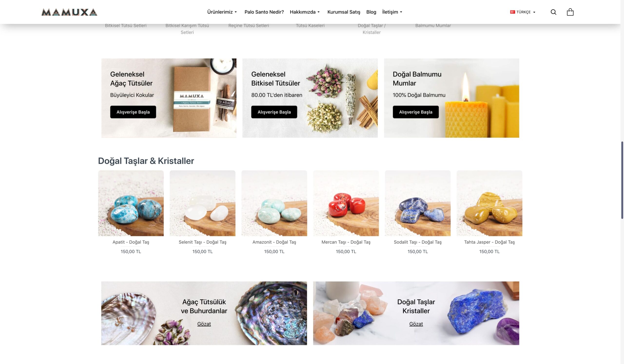The width and height of the screenshot is (624, 364).
Task: Click Alışverişe Başla under Ağaç Tütsüler
Action: [133, 112]
